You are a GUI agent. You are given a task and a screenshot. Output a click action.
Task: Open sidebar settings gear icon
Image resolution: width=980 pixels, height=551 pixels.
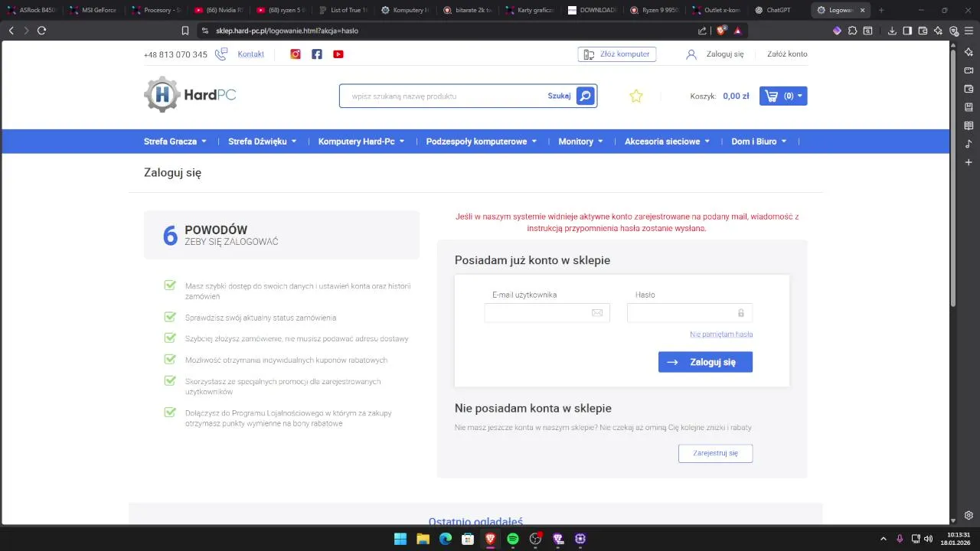click(969, 515)
